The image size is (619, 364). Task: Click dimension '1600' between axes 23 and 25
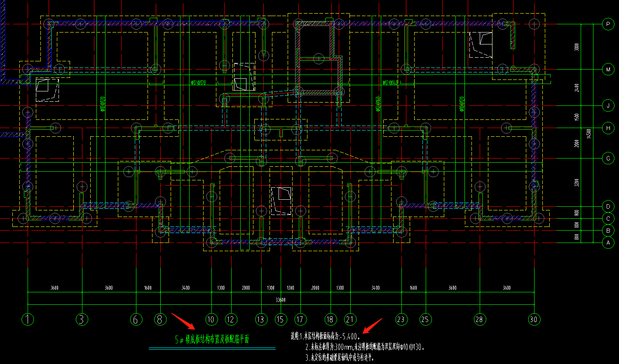(x=413, y=288)
